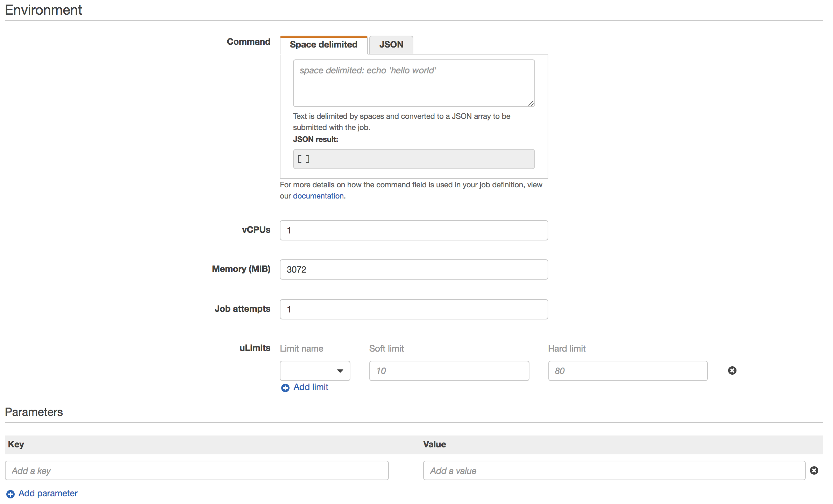Click the Value column header
The height and width of the screenshot is (504, 833).
pyautogui.click(x=434, y=444)
